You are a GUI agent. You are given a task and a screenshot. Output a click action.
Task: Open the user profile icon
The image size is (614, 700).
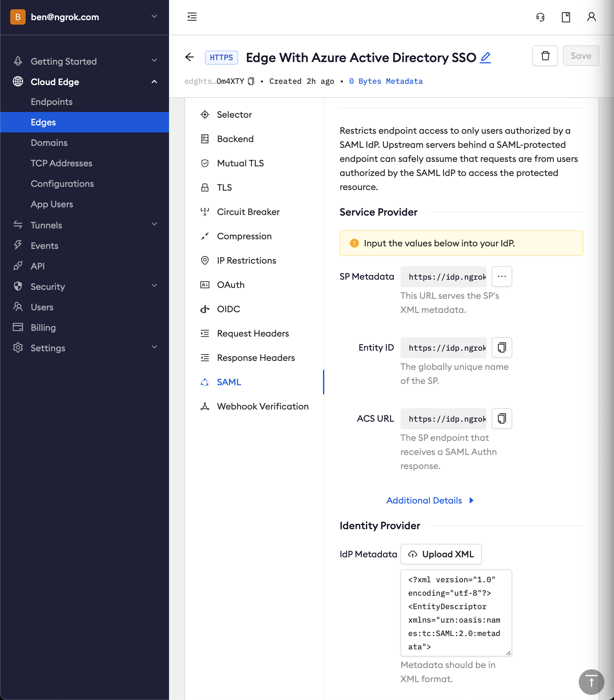(591, 17)
